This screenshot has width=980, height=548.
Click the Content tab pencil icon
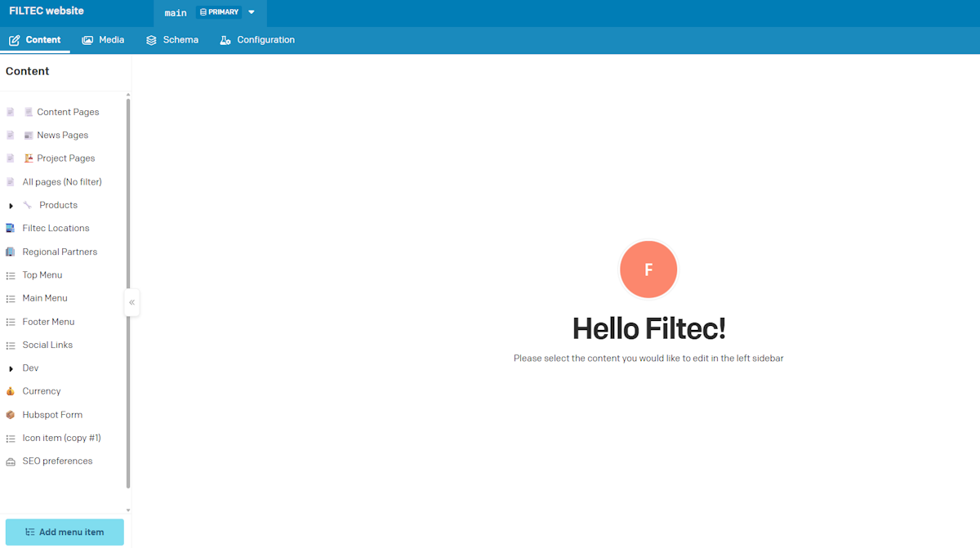click(x=15, y=40)
